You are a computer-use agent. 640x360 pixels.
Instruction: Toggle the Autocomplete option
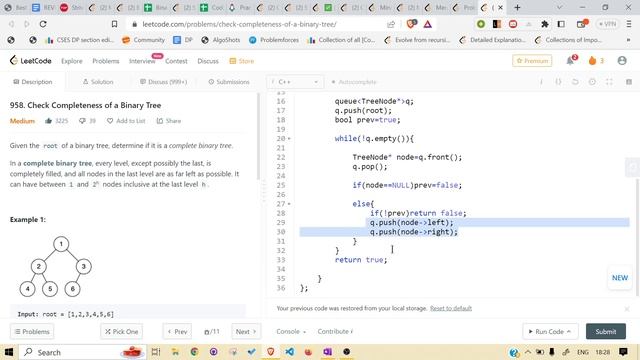pos(354,82)
